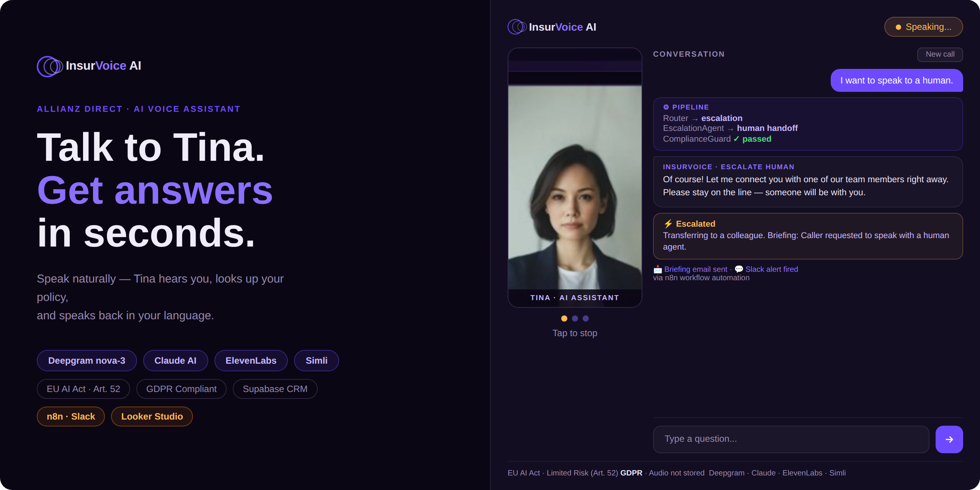The height and width of the screenshot is (490, 980).
Task: Click the InsurVoice AI logo on the landing panel
Action: coord(89,66)
